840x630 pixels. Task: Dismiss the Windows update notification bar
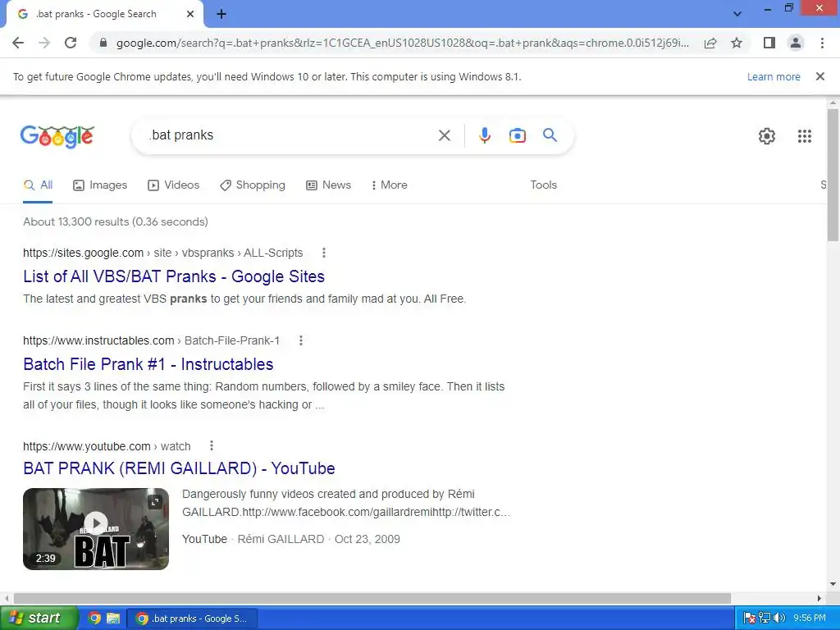click(820, 76)
